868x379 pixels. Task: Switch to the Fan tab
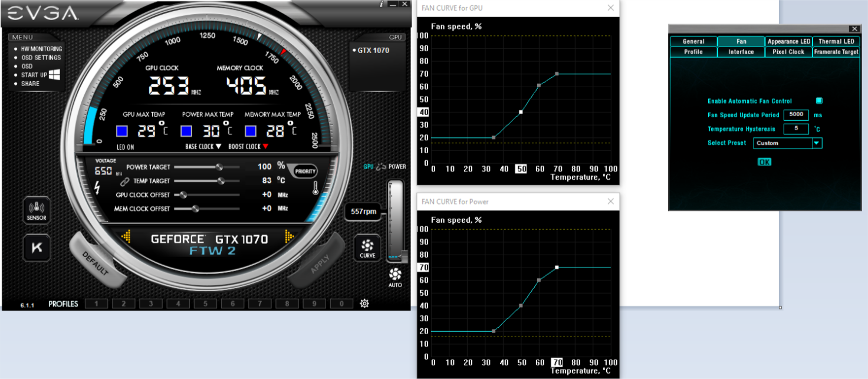[741, 41]
